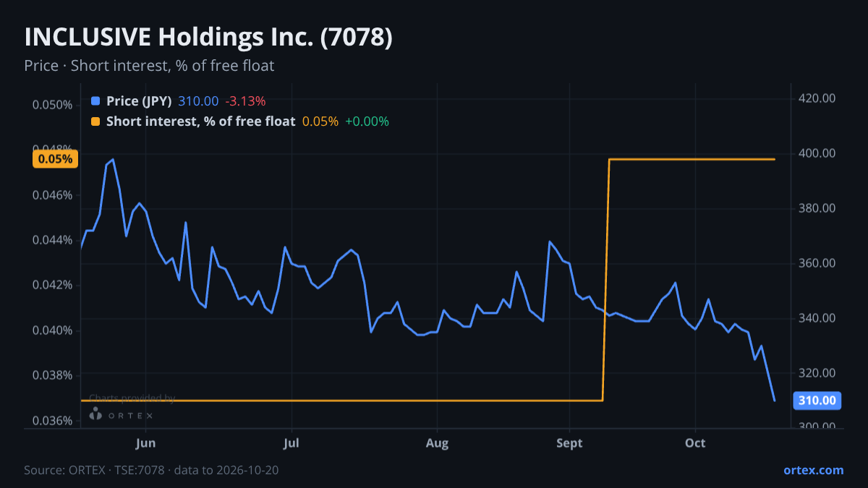Click the orange Short interest legend square
The width and height of the screenshot is (868, 488).
96,121
